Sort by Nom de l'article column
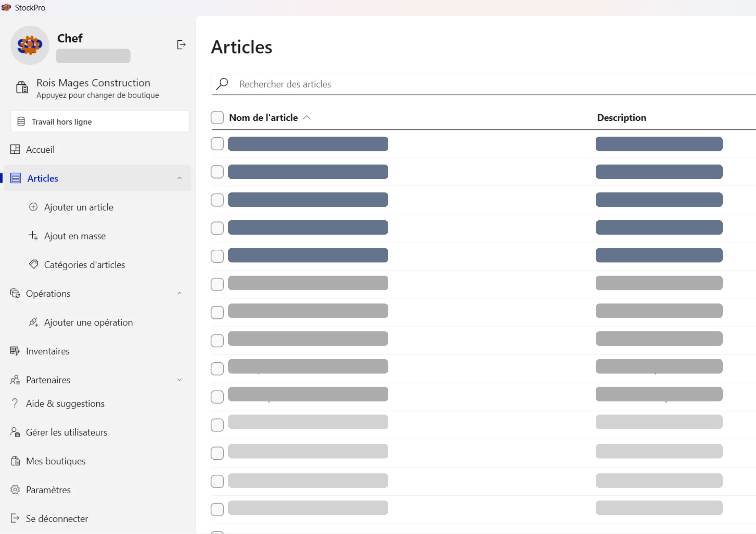Viewport: 756px width, 534px height. (x=263, y=117)
